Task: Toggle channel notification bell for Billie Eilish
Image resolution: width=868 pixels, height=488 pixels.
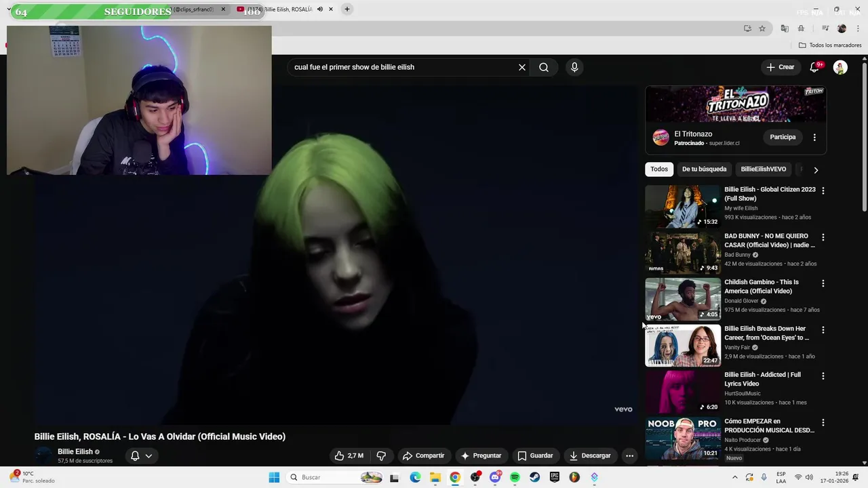Action: [135, 455]
